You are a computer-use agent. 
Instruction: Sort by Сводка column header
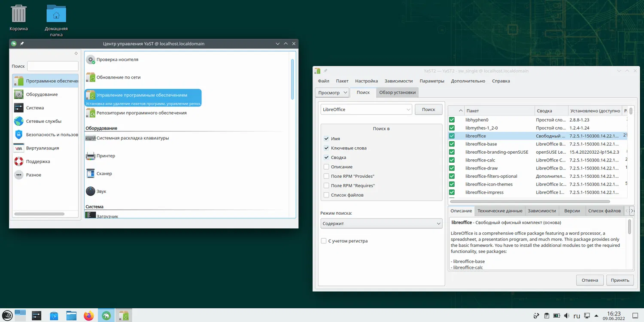click(551, 111)
